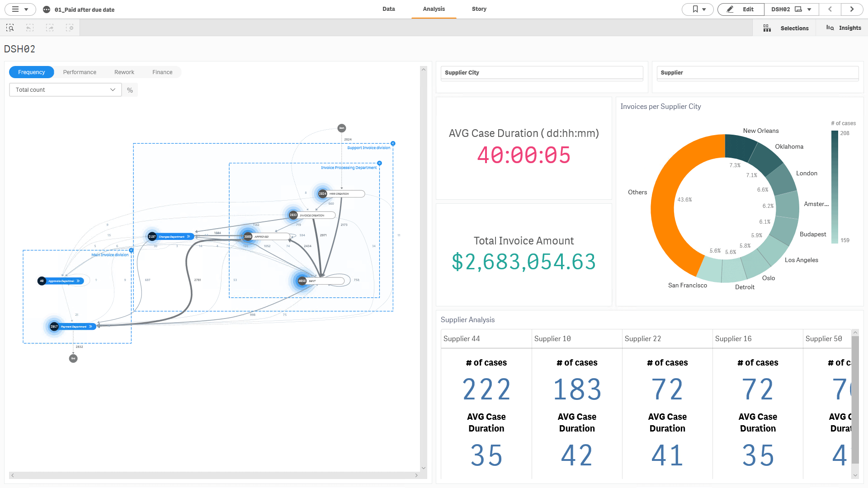868x488 pixels.
Task: Click the Budapest label in the chart
Action: (x=812, y=235)
